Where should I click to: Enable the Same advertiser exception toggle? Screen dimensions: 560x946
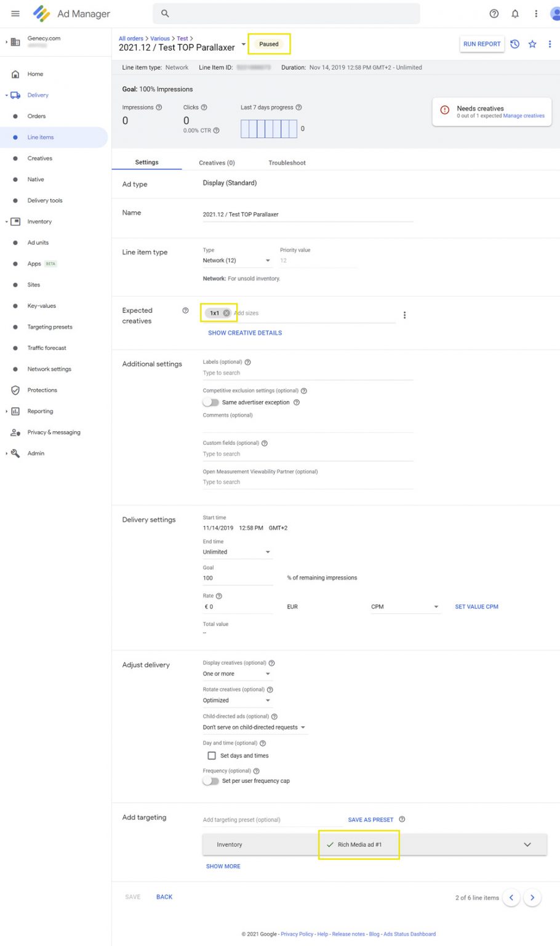point(211,402)
